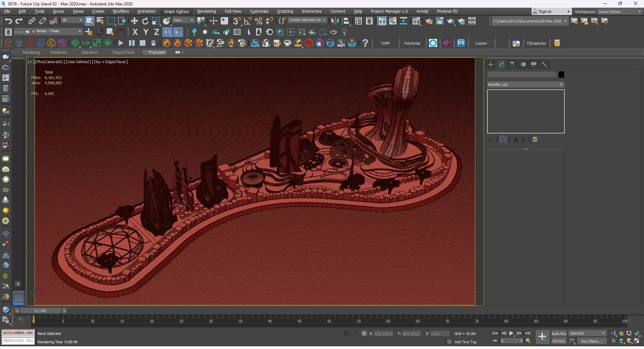Viewport: 644px width, 349px height.
Task: Click the object name field
Action: (522, 74)
